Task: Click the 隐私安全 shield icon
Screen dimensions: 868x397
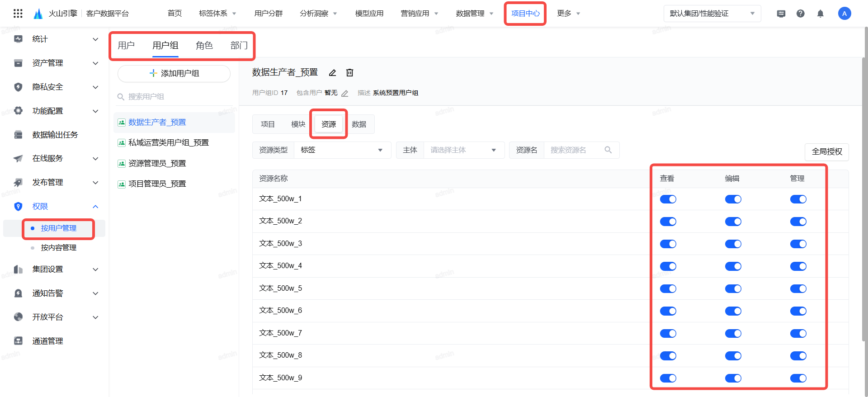Action: (18, 87)
